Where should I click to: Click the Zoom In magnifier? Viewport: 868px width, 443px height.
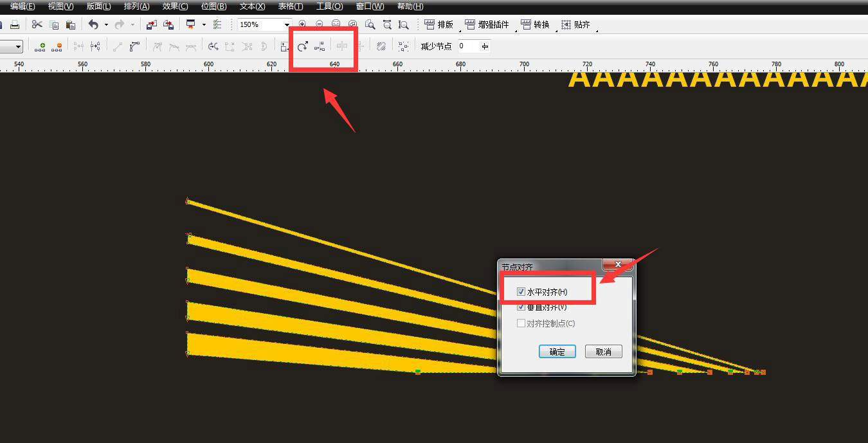(x=302, y=24)
